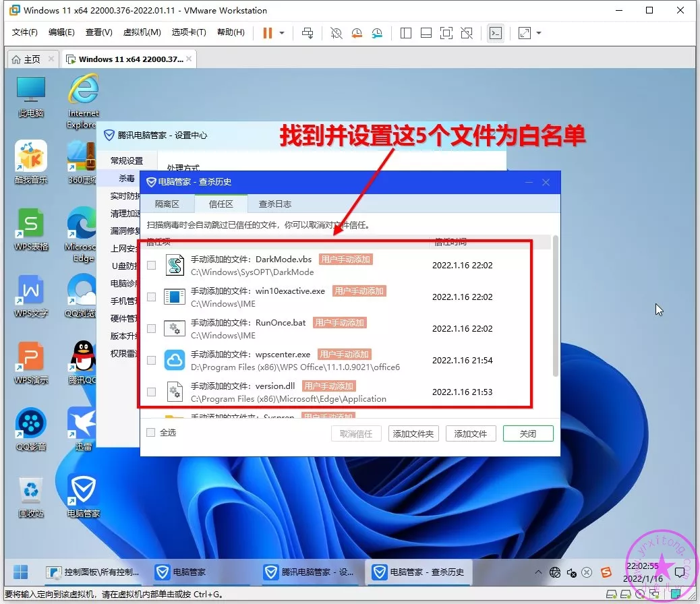Show hidden tray icons chevron in taskbar

539,572
